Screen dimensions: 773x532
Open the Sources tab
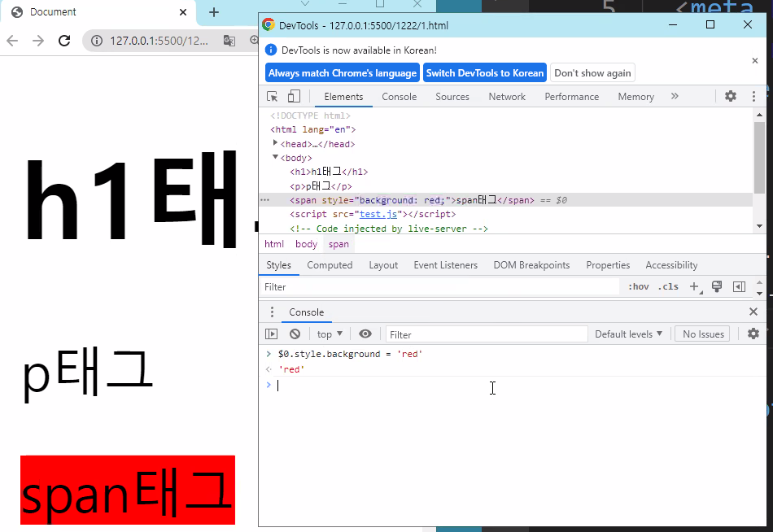pos(452,97)
